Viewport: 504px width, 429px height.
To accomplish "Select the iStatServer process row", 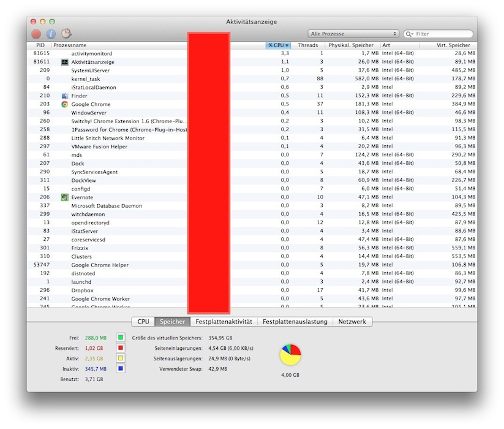I will coord(252,231).
